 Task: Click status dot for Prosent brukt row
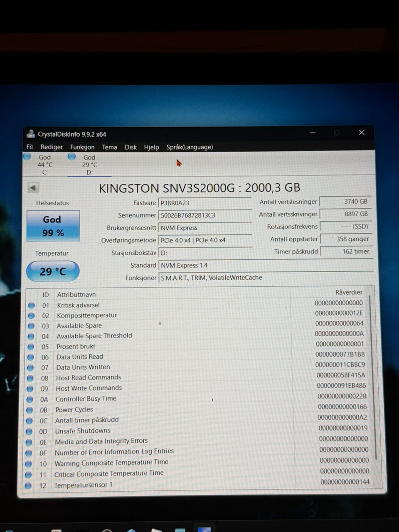tap(31, 347)
